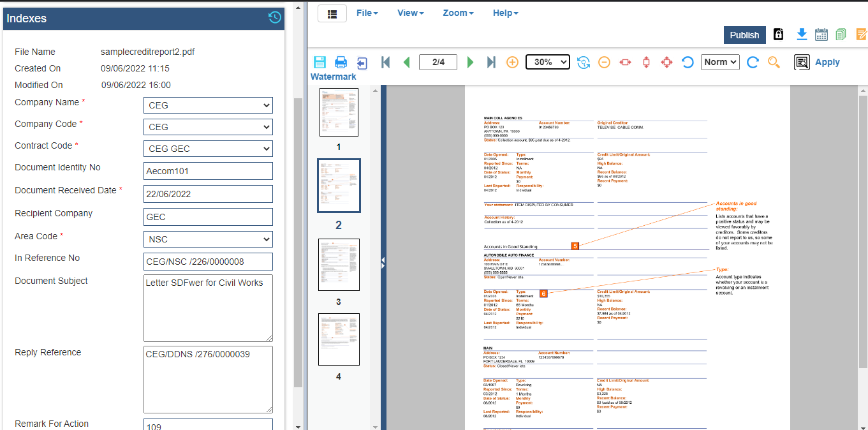Go to the first page

385,62
